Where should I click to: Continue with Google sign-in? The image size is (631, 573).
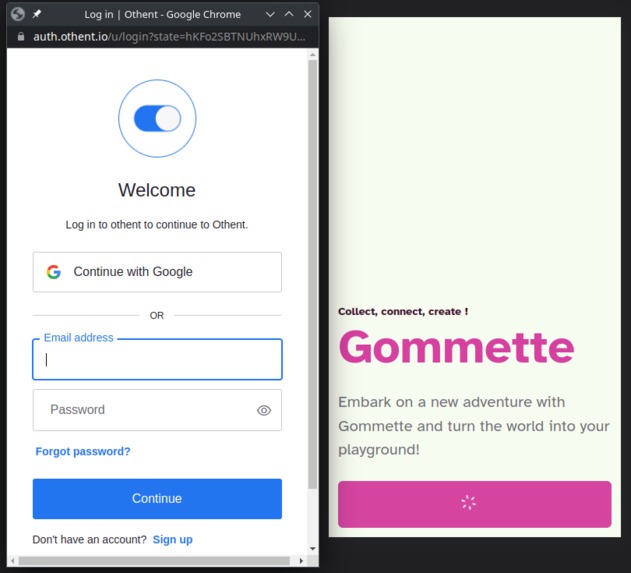(157, 272)
